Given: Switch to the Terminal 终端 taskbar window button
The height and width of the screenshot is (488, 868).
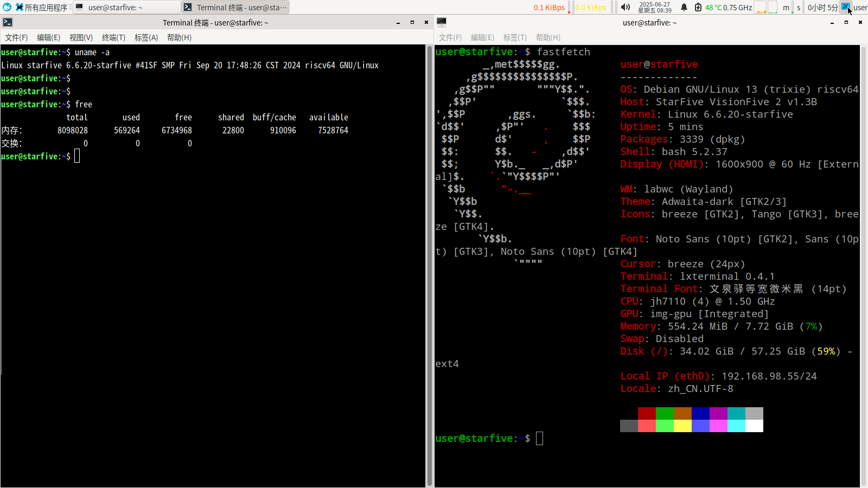Looking at the screenshot, I should (x=235, y=8).
